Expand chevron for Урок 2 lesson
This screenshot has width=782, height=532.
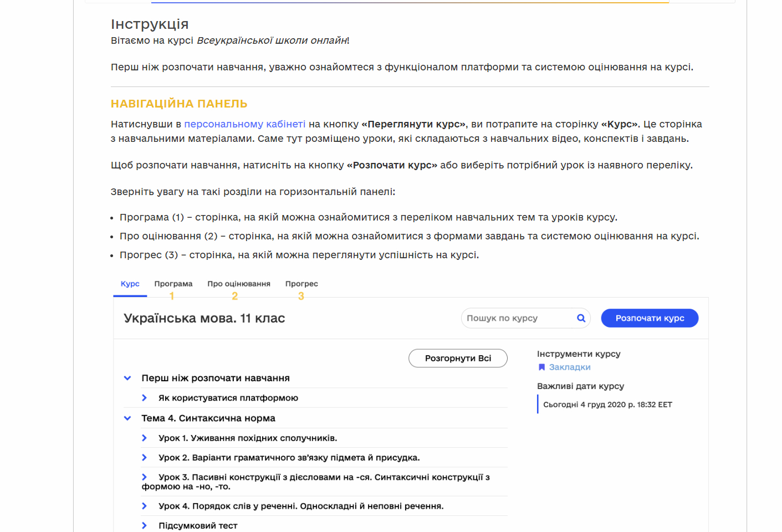[144, 457]
